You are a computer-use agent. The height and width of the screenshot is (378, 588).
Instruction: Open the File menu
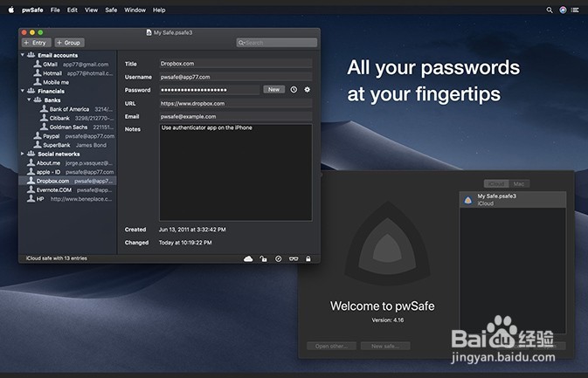tap(55, 10)
